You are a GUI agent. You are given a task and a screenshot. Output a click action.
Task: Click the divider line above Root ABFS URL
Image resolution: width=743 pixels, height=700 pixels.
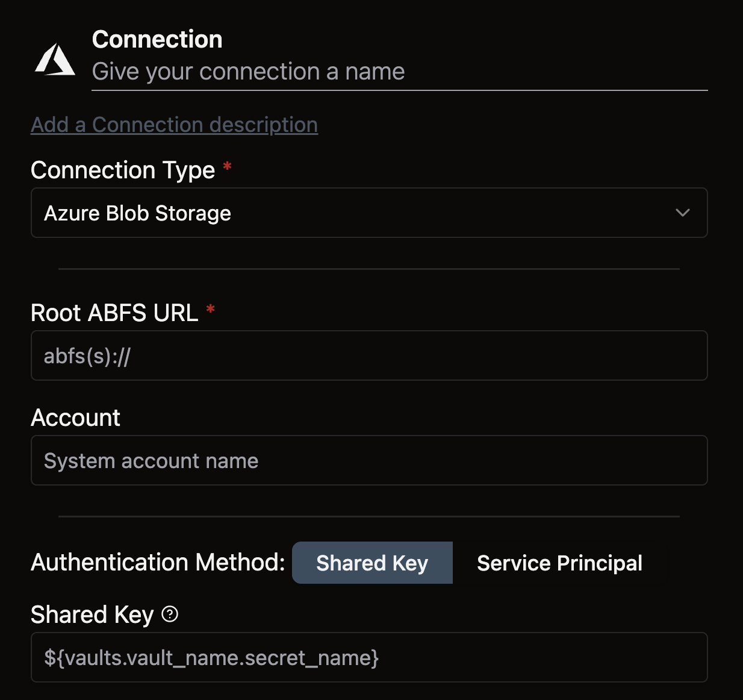click(x=368, y=269)
